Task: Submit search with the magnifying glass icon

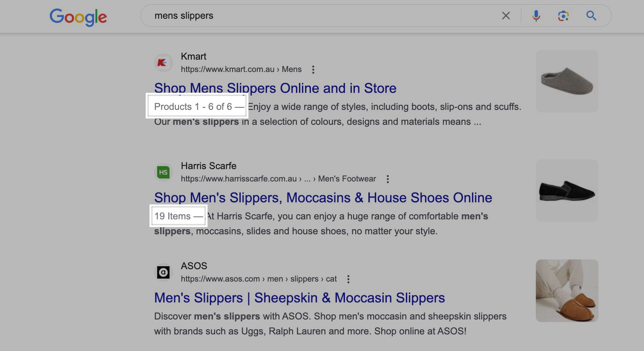Action: (591, 16)
